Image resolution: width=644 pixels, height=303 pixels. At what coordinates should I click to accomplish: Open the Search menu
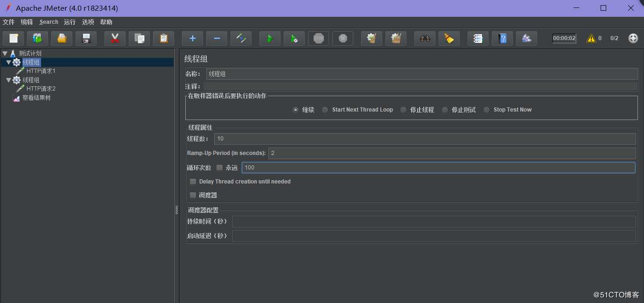49,22
